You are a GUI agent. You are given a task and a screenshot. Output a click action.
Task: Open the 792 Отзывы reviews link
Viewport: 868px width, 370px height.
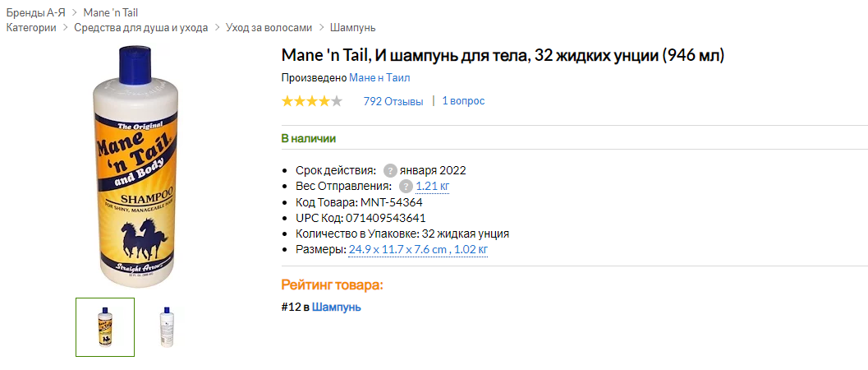point(393,101)
